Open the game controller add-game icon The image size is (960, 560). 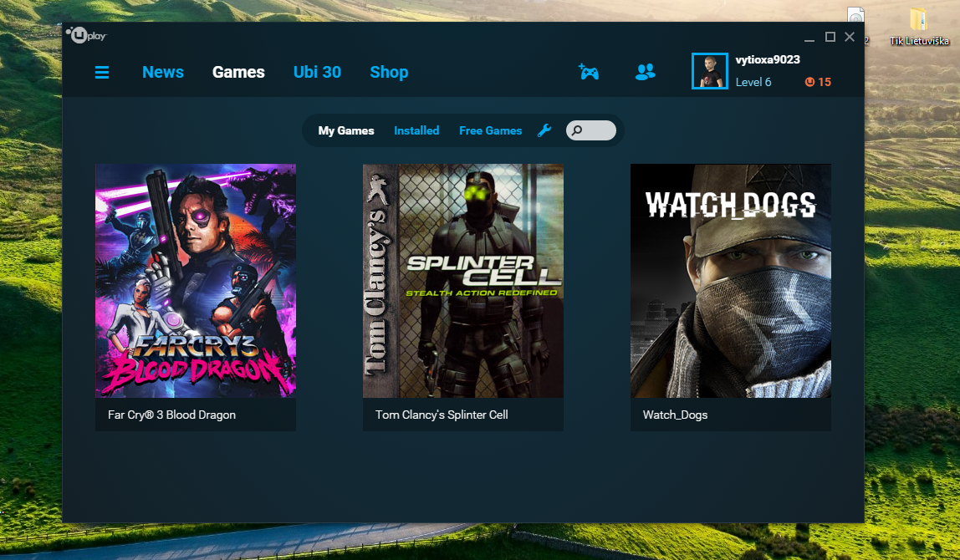pyautogui.click(x=589, y=72)
